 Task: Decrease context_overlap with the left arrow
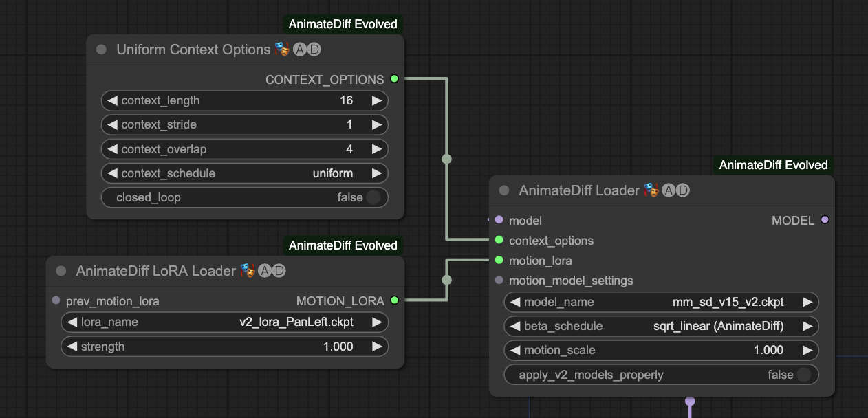pyautogui.click(x=111, y=149)
